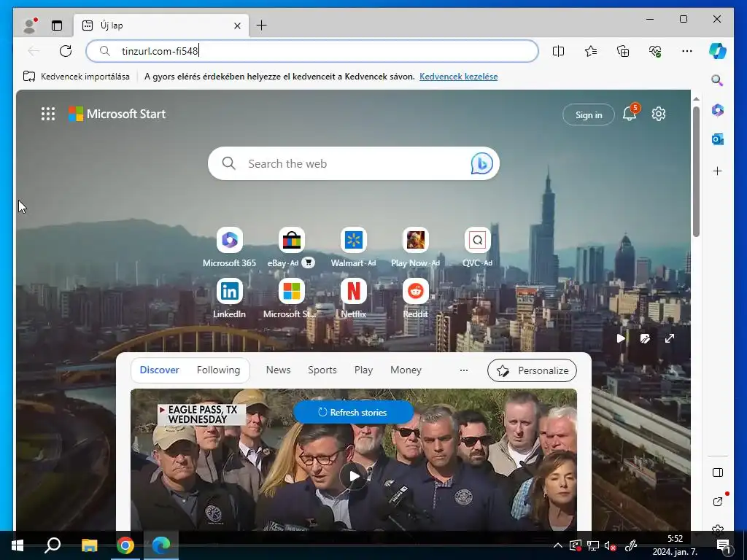Screen dimensions: 747x560
Task: Open the Windows Start menu
Action: 18,545
